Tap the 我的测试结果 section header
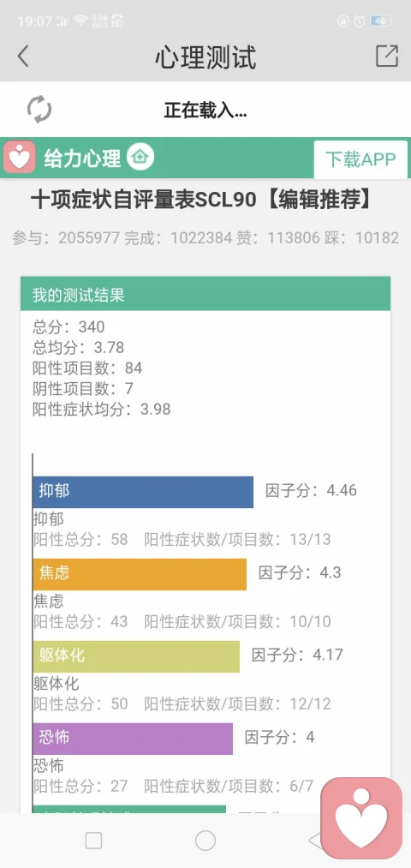 [205, 294]
